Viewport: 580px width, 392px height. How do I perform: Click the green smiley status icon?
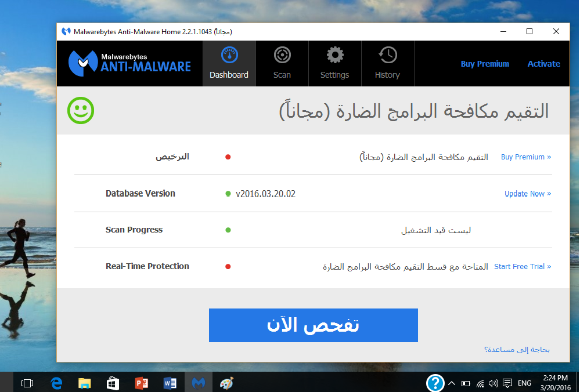coord(81,111)
